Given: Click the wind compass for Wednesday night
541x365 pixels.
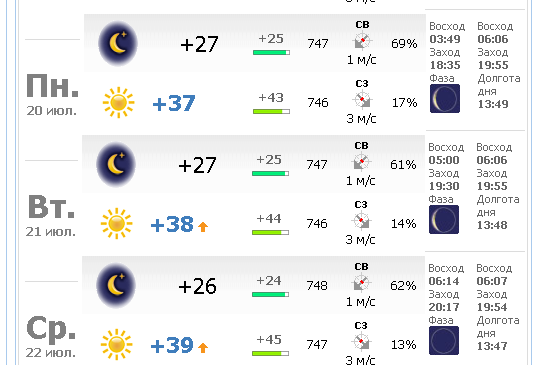Looking at the screenshot, I should coord(361,283).
